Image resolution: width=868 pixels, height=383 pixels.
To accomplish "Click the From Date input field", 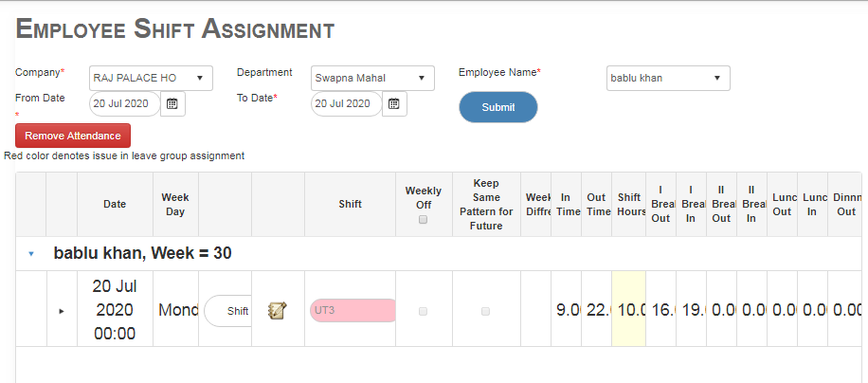I will [124, 103].
